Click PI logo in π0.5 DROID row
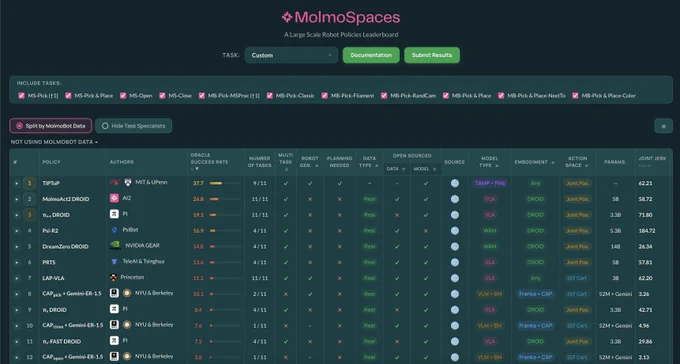This screenshot has width=680, height=364. 114,214
